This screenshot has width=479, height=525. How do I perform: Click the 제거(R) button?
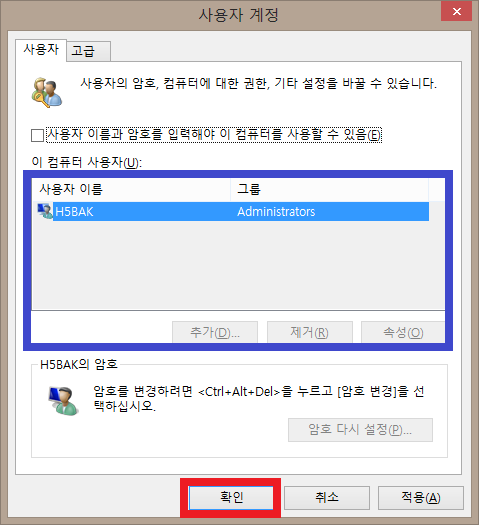pyautogui.click(x=310, y=332)
